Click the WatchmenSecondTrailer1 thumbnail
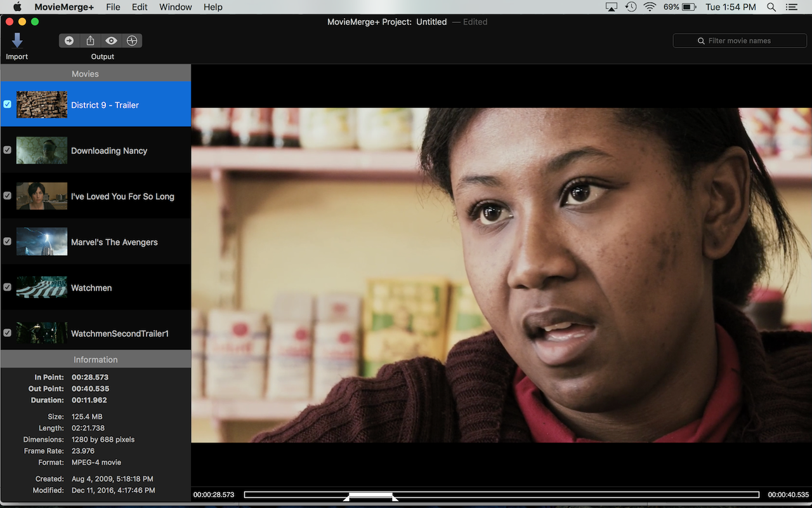Viewport: 812px width, 508px height. point(42,333)
